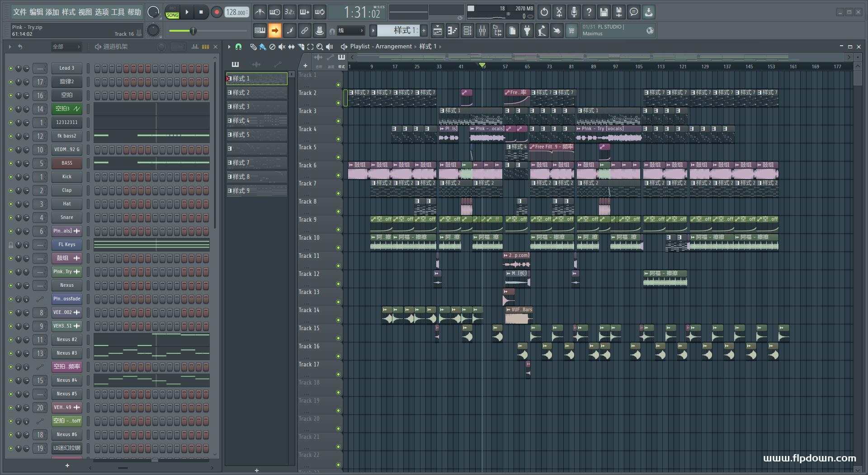Select the Playback speaker tool in Playlist
Image resolution: width=868 pixels, height=475 pixels.
pos(330,47)
